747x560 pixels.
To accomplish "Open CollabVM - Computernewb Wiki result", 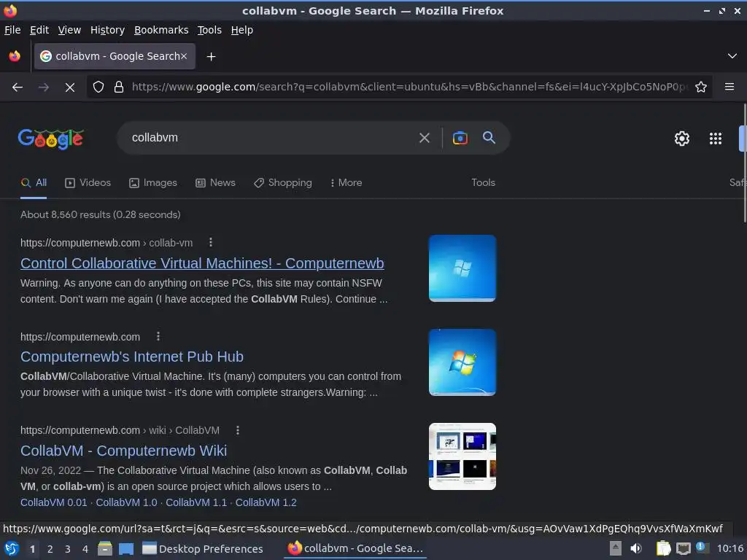I will click(124, 451).
